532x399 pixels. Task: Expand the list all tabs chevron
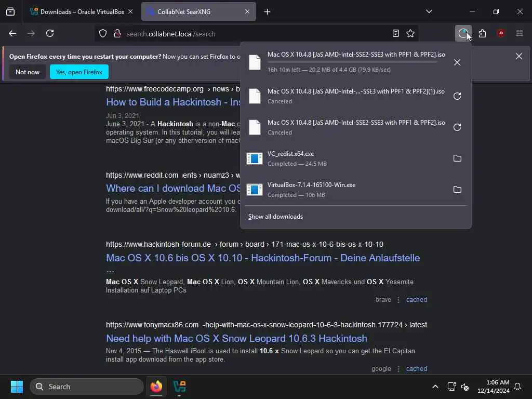pyautogui.click(x=429, y=11)
